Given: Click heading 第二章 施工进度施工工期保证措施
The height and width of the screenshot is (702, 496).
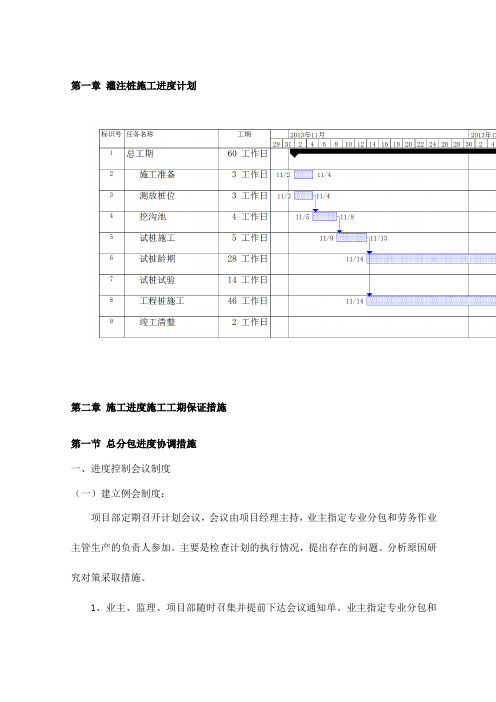Looking at the screenshot, I should point(149,407).
